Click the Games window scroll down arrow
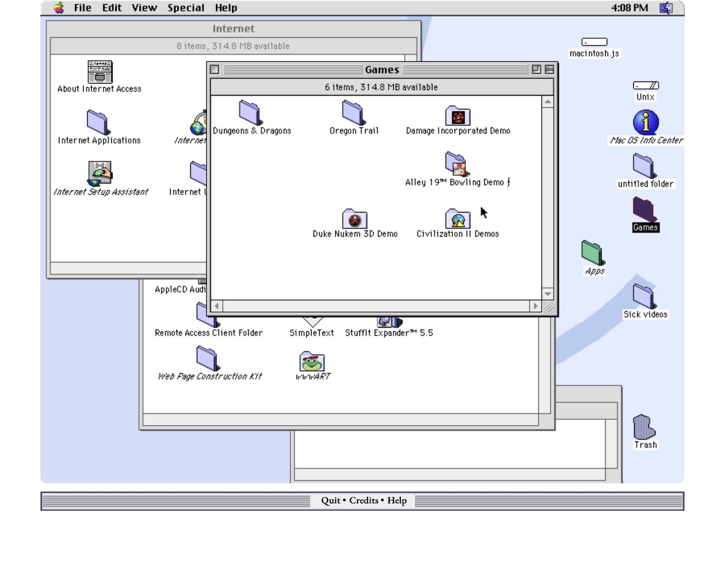This screenshot has height=588, width=725. [548, 294]
